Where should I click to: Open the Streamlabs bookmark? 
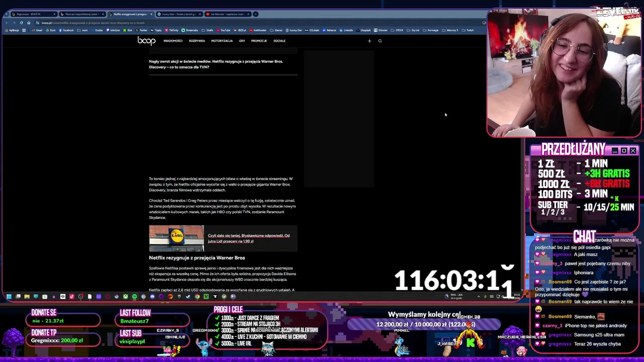tap(189, 30)
